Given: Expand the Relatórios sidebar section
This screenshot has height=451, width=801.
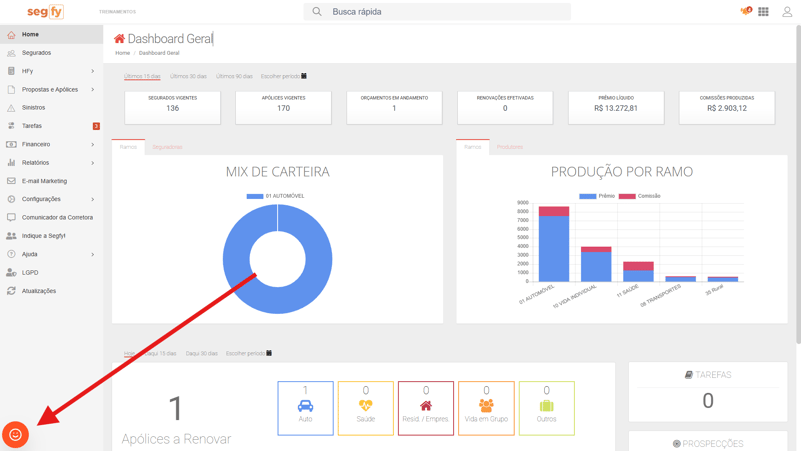Looking at the screenshot, I should (x=51, y=163).
